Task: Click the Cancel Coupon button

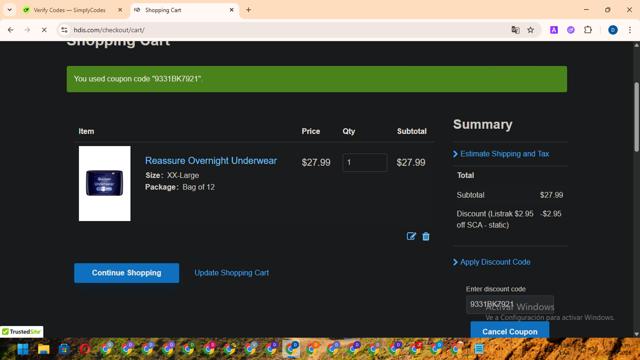Action: point(510,331)
